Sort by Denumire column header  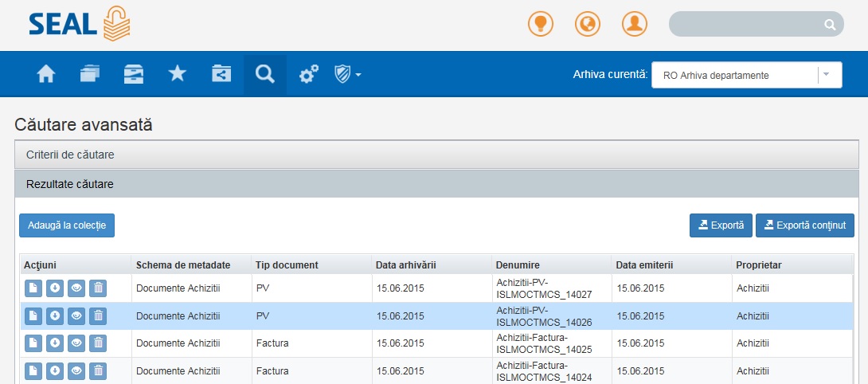[552, 264]
